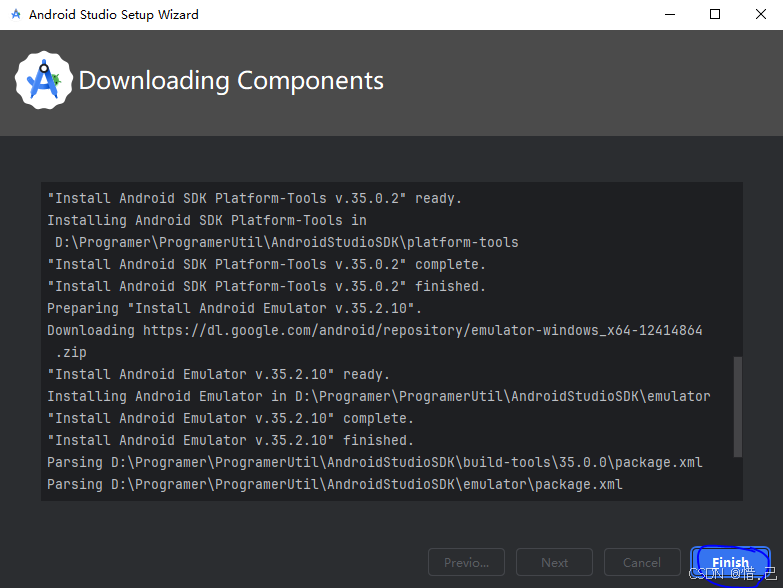Click 'Platform-Tools v.35.0.2 ready' log line

[x=254, y=199]
